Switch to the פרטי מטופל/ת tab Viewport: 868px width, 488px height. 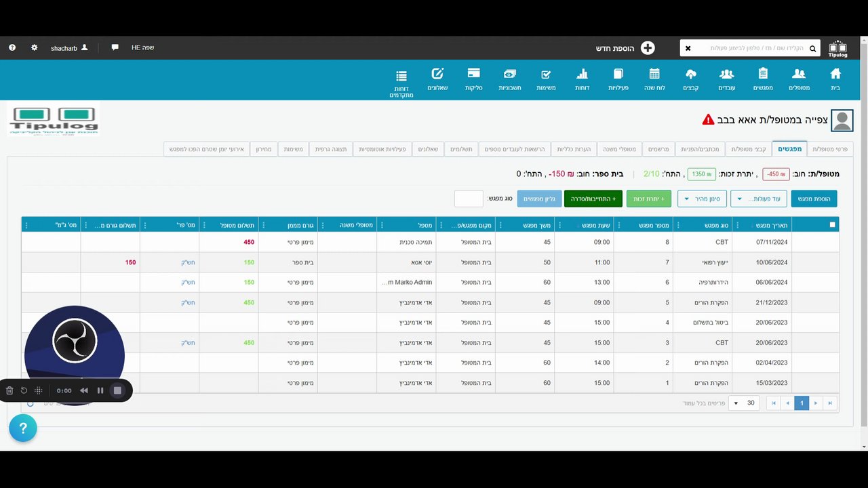pos(830,149)
